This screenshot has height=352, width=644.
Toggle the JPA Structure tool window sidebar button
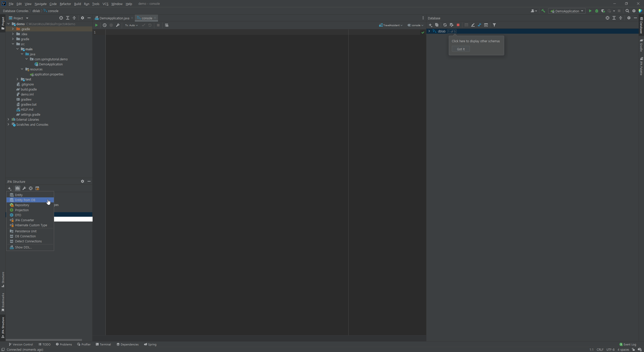click(x=3, y=327)
